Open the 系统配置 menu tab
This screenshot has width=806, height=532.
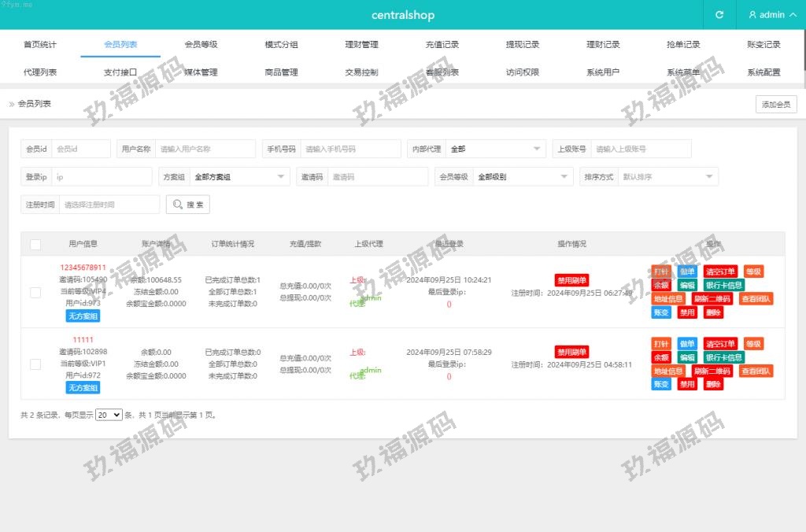tap(763, 72)
